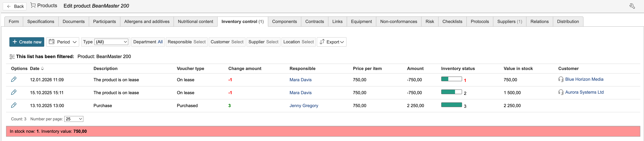644x141 pixels.
Task: Click the headset icon beside Aurora Systems Ltd
Action: point(561,92)
